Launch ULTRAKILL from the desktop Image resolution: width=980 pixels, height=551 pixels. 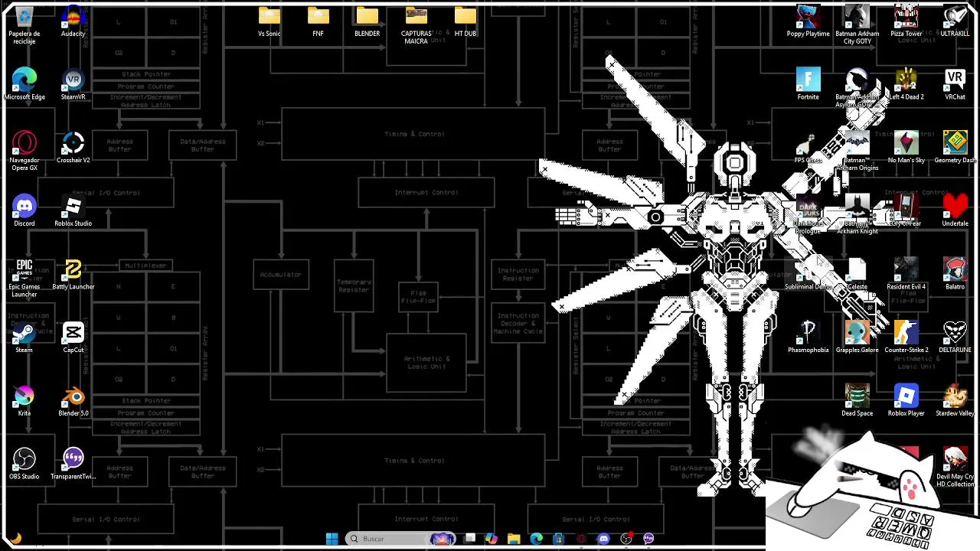pos(955,21)
